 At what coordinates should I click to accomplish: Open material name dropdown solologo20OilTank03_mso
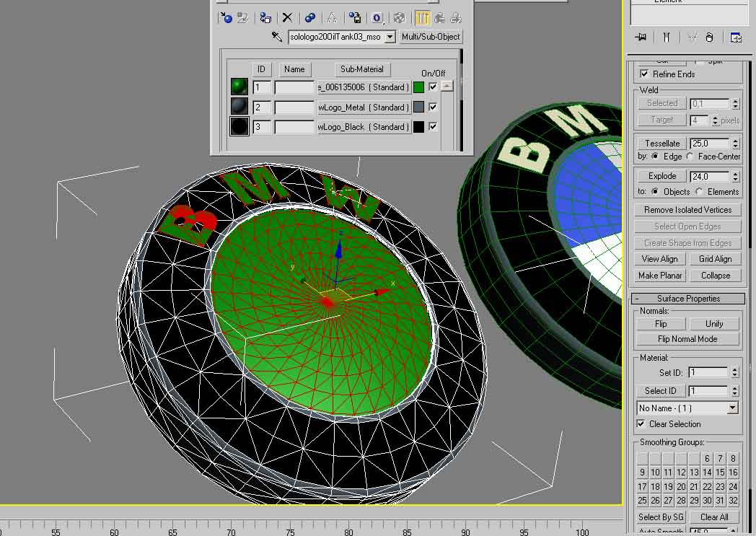(390, 37)
